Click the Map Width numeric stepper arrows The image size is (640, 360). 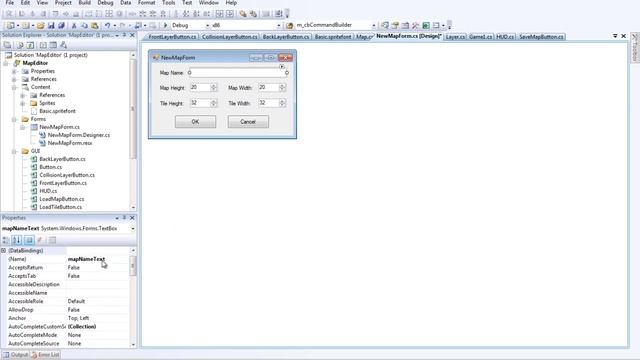coord(282,87)
